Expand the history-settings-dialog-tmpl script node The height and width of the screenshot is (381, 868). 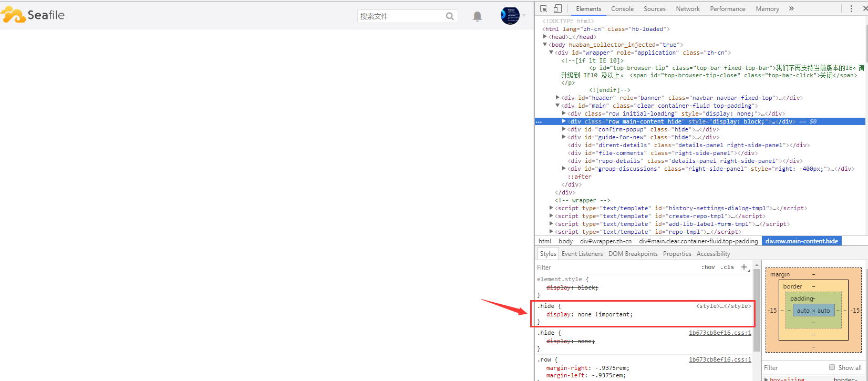[x=551, y=208]
